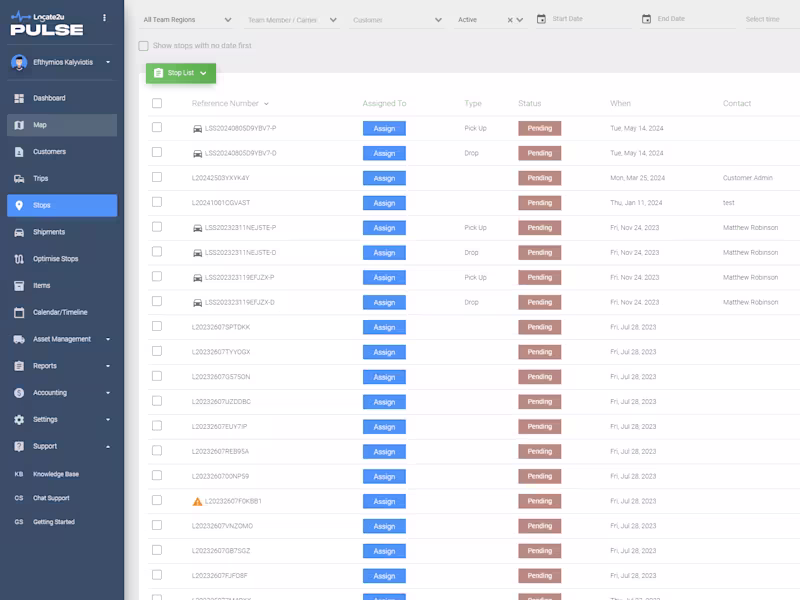
Task: Click the warning triangle beside L20232607FOKBB1
Action: (x=197, y=502)
